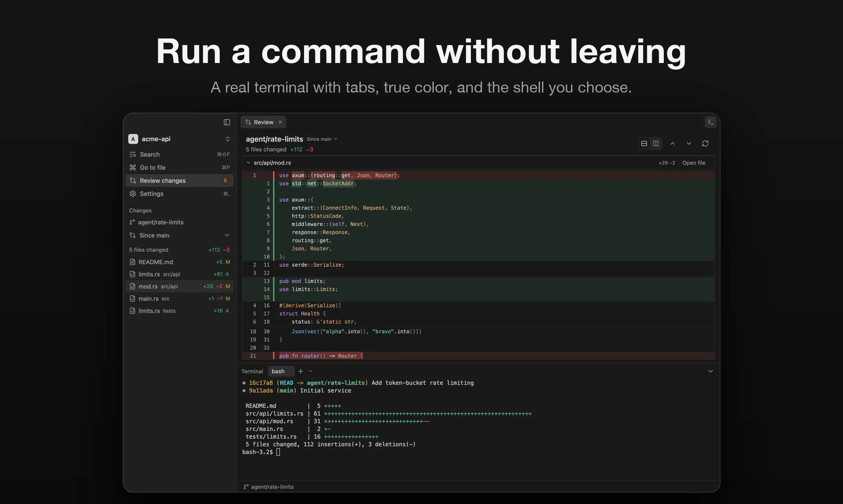Screen dimensions: 843x504
Task: Click the README.md file icon
Action: [x=132, y=262]
